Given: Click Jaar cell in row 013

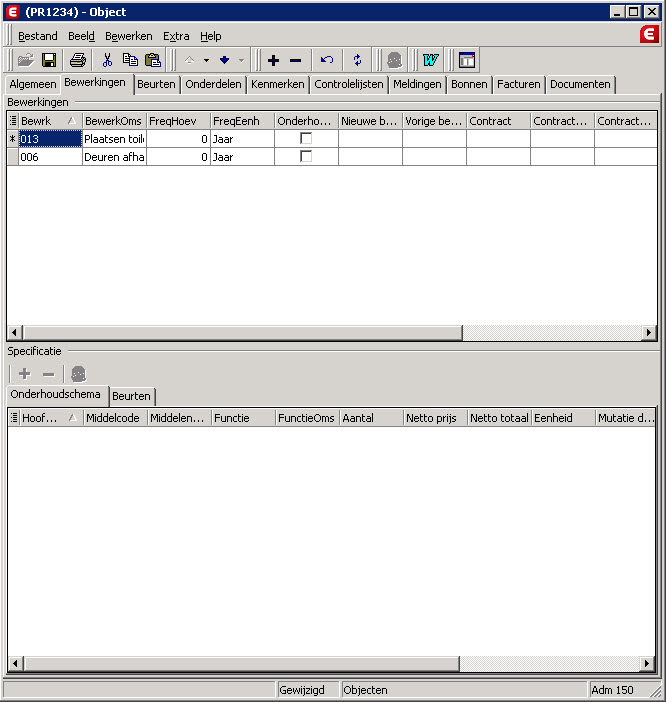Looking at the screenshot, I should pos(242,139).
